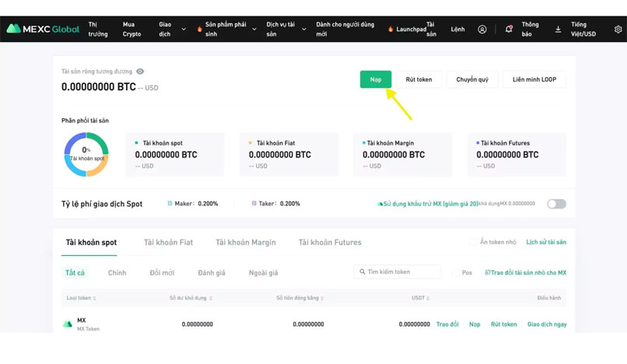
Task: Switch to Tài khoản spot tab
Action: [x=91, y=243]
